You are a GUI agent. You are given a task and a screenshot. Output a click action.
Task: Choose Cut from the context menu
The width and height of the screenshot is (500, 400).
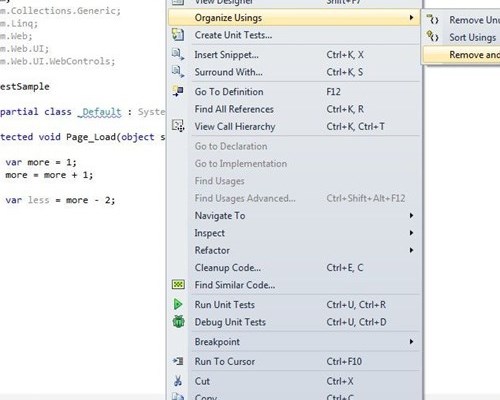click(294, 381)
